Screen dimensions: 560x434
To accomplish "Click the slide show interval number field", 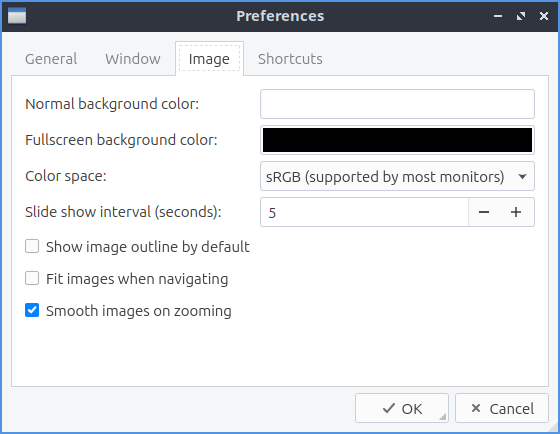I will coord(364,212).
